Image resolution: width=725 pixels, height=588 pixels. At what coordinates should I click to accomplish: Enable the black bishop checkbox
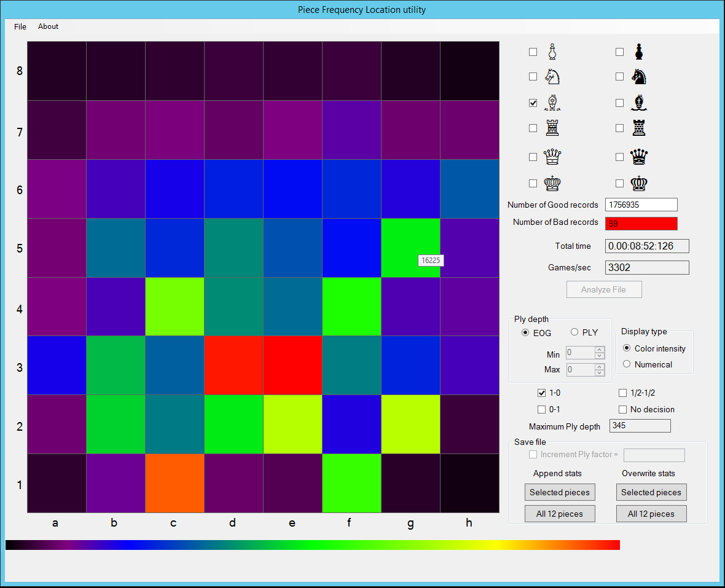click(619, 103)
